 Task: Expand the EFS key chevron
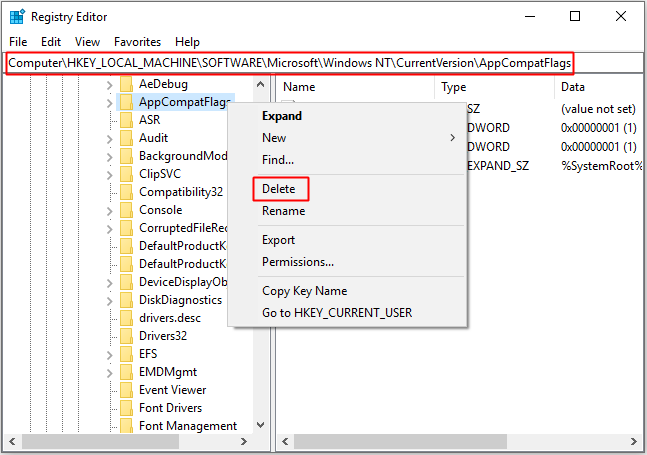109,354
